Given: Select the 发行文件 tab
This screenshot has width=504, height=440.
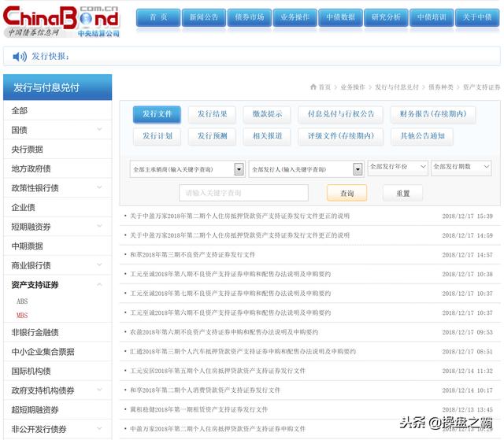Looking at the screenshot, I should tap(157, 114).
